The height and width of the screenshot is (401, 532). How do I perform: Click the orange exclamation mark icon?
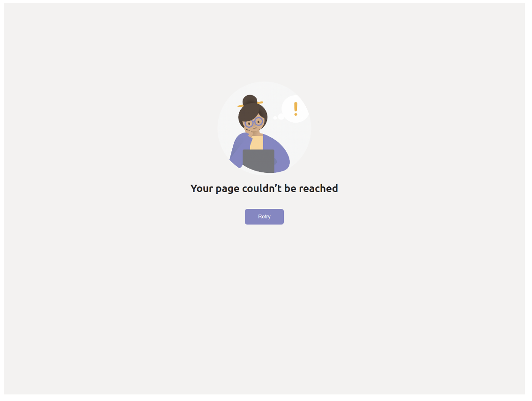[x=296, y=109]
